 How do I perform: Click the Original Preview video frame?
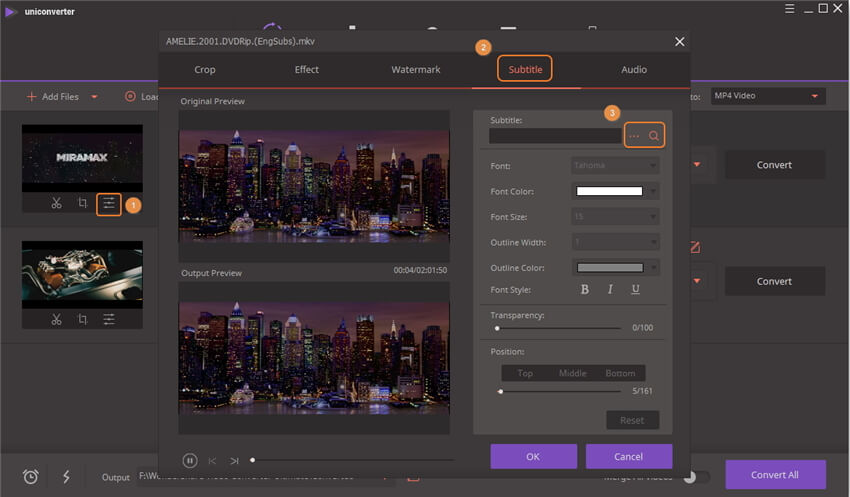point(314,186)
